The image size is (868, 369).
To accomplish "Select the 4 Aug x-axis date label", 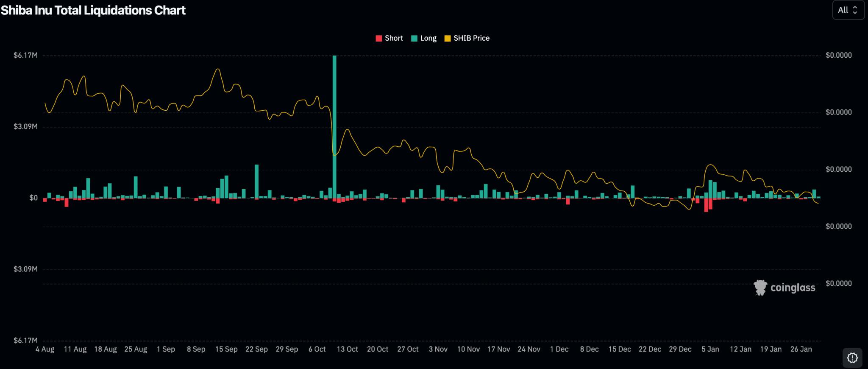I will point(45,349).
